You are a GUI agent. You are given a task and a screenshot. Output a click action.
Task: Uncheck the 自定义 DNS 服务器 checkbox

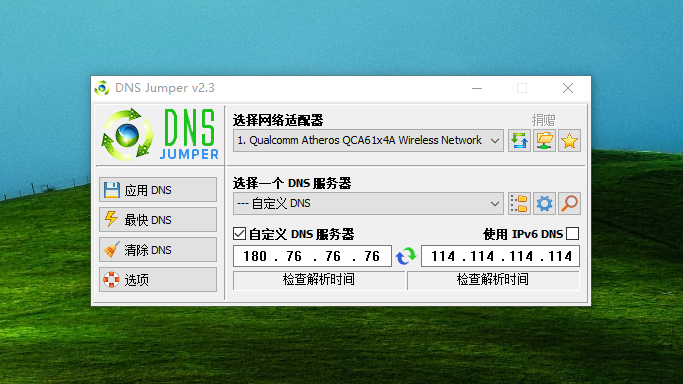240,234
